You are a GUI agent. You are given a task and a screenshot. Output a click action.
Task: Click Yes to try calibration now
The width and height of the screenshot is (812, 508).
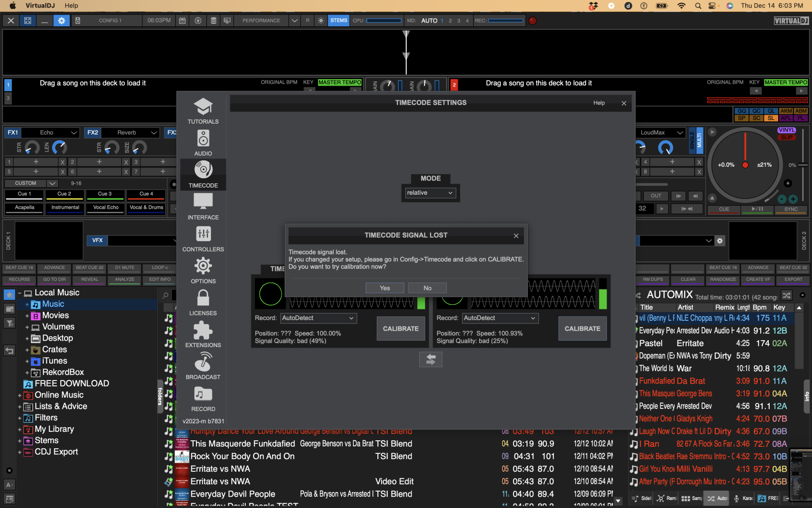coord(385,288)
